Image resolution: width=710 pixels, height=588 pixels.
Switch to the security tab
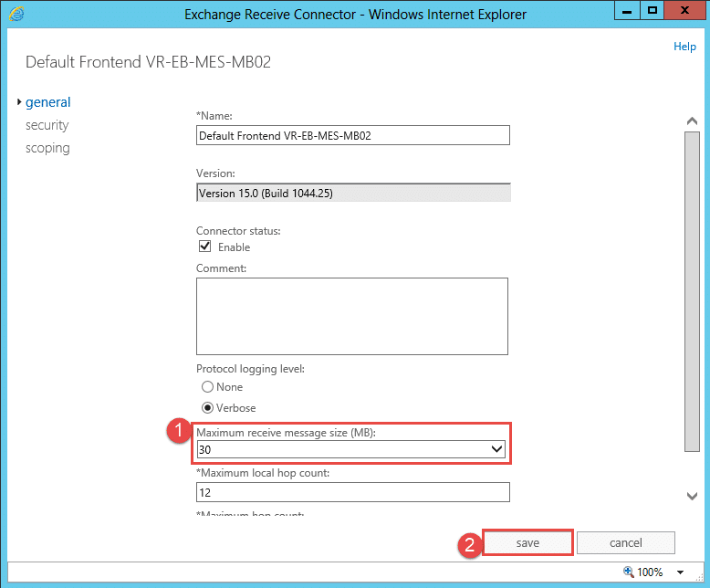47,125
